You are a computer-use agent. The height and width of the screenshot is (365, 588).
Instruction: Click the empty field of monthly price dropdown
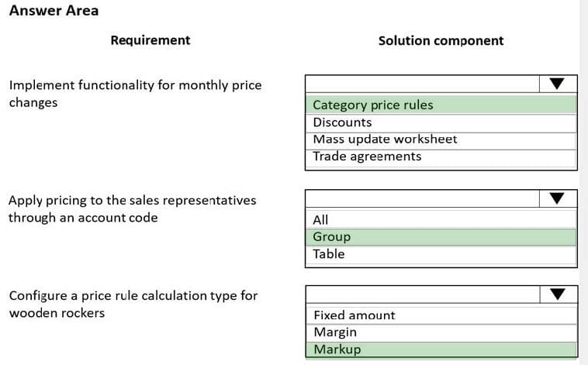click(423, 84)
